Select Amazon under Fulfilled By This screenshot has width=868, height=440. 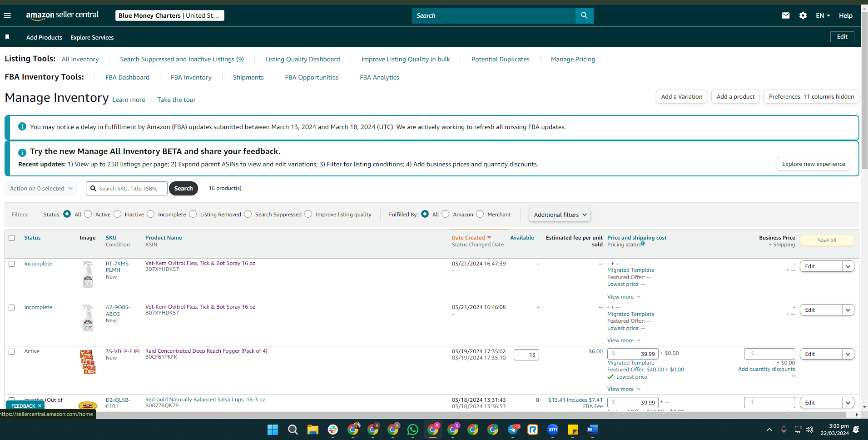[446, 214]
